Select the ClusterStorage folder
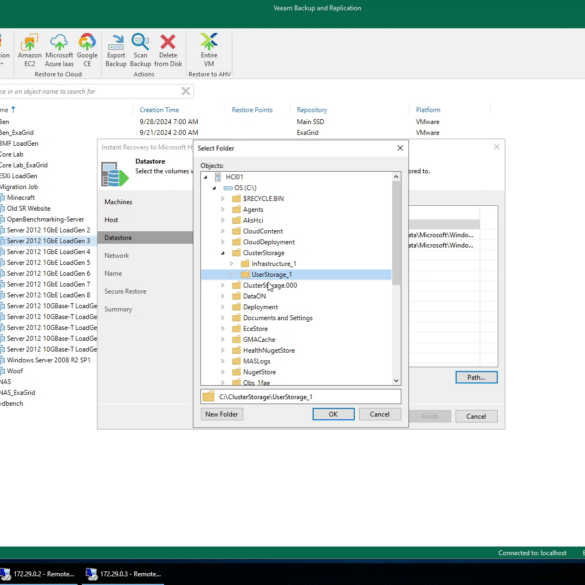This screenshot has width=585, height=585. pyautogui.click(x=263, y=253)
